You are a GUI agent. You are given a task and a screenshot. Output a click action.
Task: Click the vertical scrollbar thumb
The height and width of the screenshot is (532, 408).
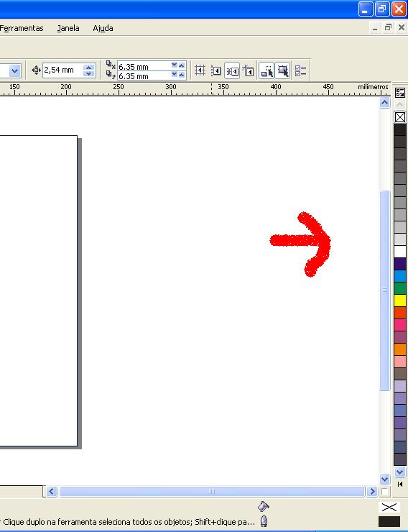[384, 290]
